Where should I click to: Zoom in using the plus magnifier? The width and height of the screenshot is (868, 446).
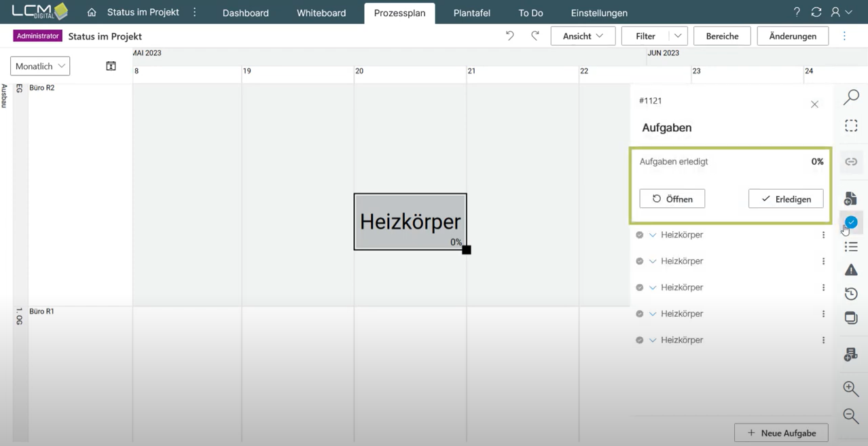850,388
